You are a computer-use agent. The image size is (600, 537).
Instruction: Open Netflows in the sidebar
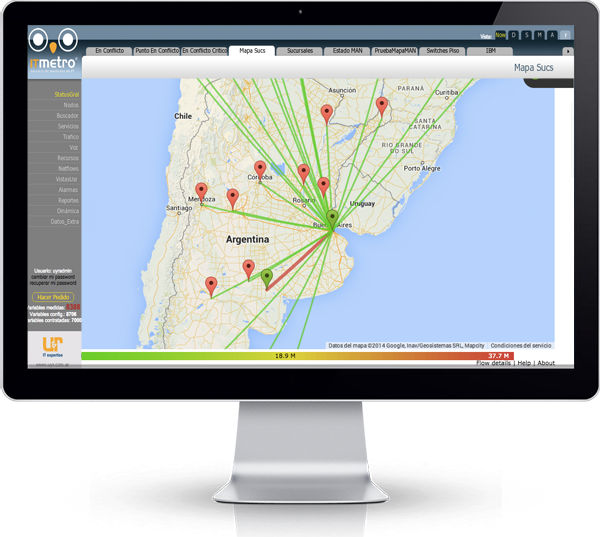coord(68,168)
